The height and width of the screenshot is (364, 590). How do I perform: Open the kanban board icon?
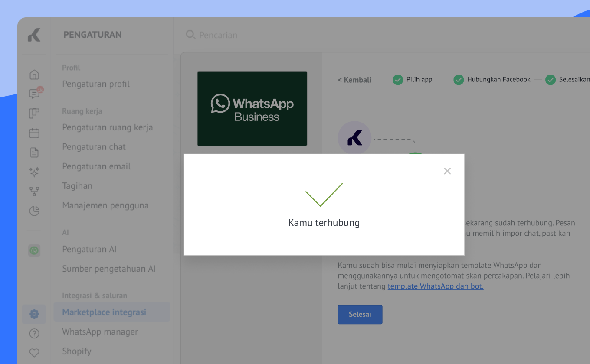(34, 114)
